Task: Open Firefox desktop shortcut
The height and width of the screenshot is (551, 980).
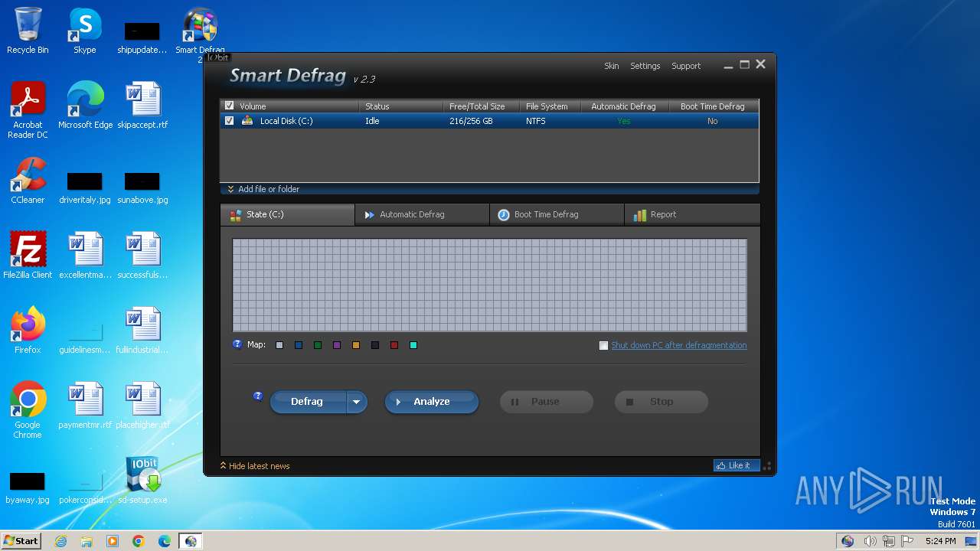Action: coord(28,331)
